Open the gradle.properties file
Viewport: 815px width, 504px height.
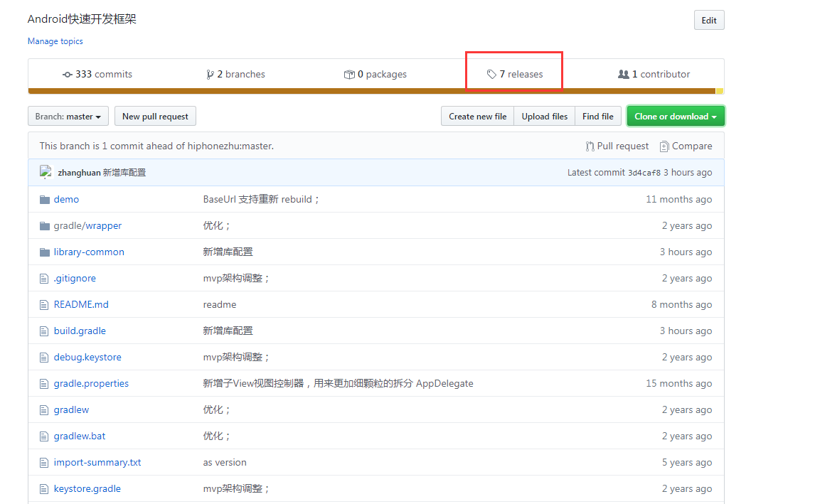click(x=92, y=383)
